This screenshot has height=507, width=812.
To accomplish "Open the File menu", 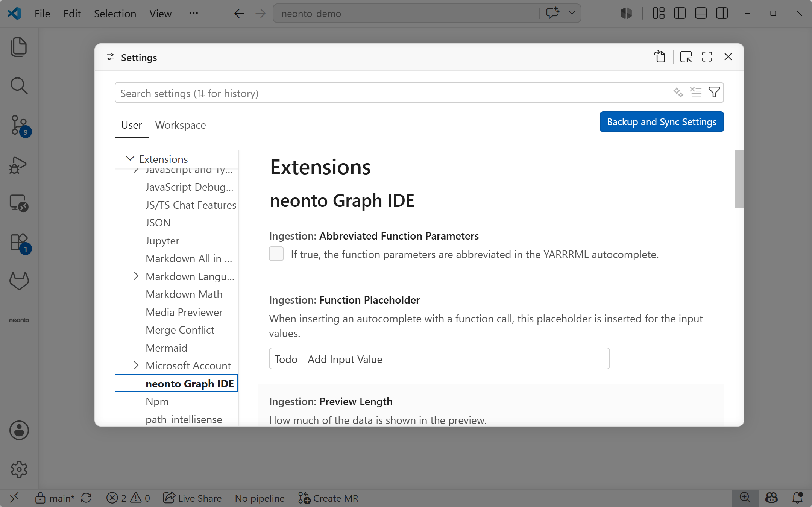I will pyautogui.click(x=42, y=14).
